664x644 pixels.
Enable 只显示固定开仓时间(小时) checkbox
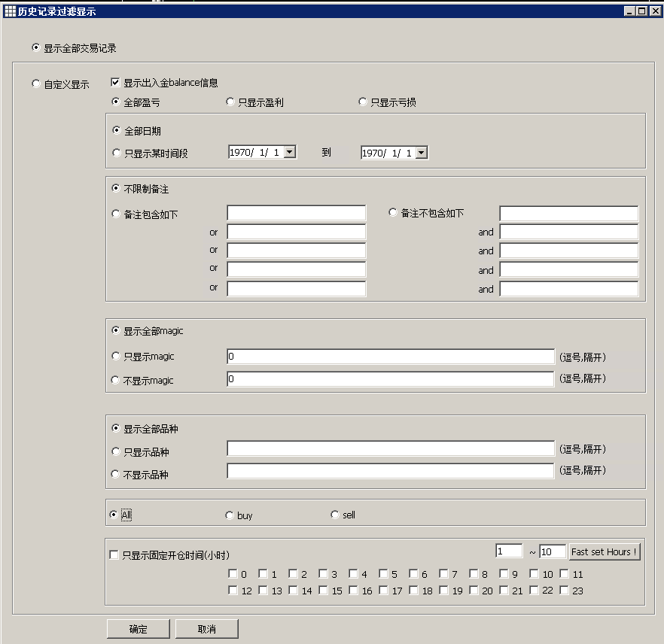click(x=114, y=556)
